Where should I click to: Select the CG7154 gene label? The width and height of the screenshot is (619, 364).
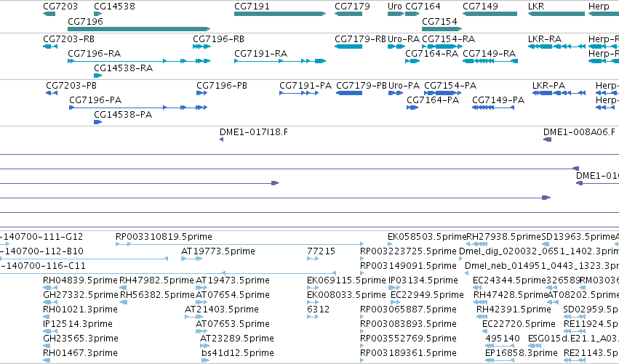point(439,21)
